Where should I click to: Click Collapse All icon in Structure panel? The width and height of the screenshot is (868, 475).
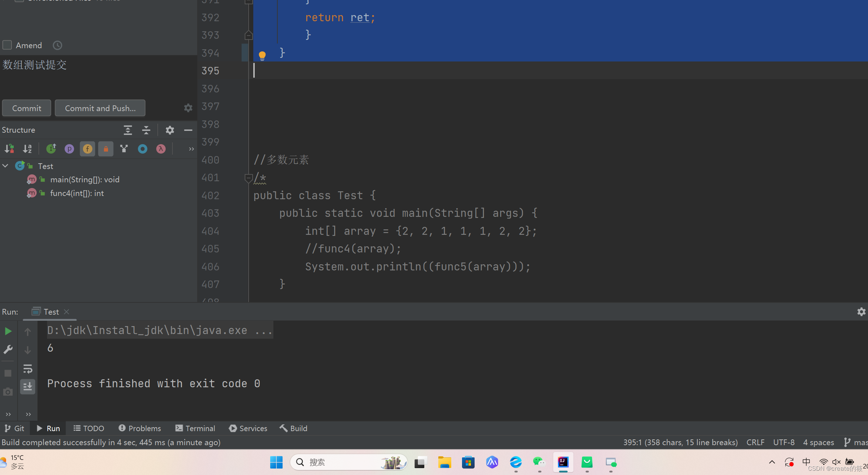tap(146, 130)
